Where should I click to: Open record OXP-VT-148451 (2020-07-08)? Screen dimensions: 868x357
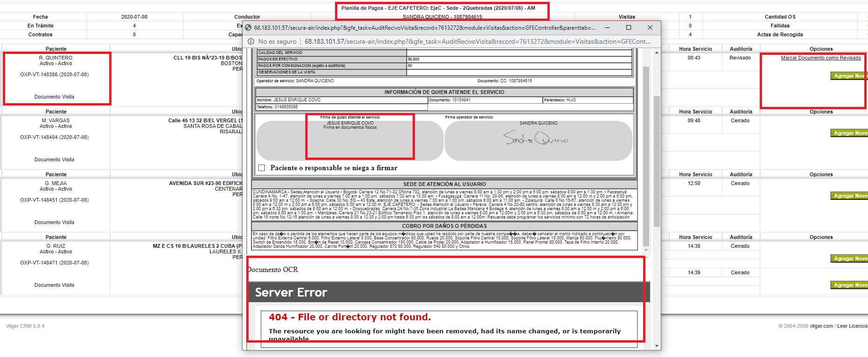click(54, 200)
